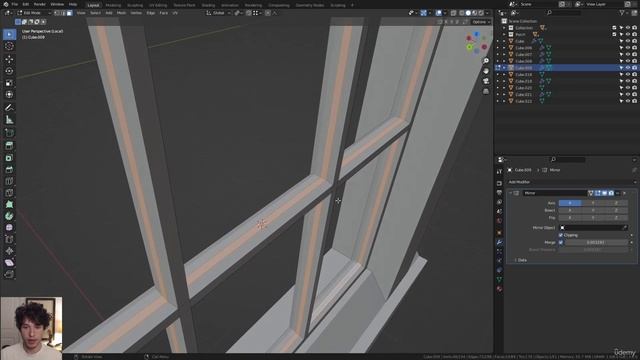
Task: Toggle Mirror Axis X button
Action: tap(570, 203)
